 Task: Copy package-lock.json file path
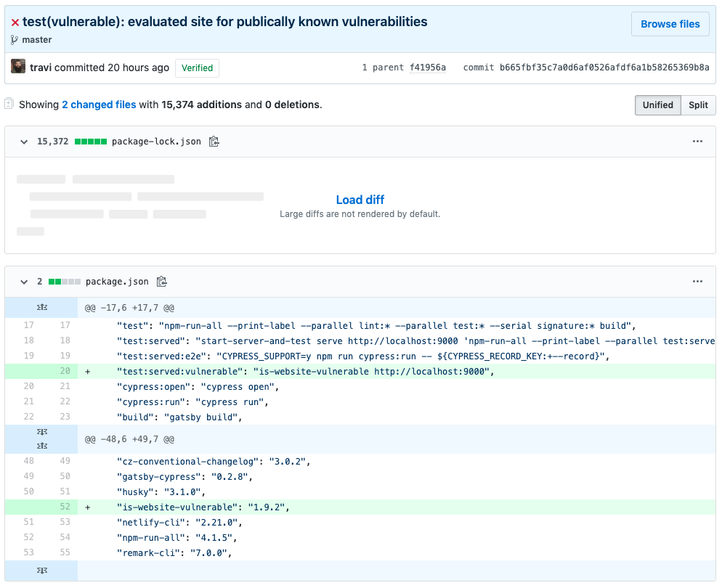pyautogui.click(x=214, y=142)
